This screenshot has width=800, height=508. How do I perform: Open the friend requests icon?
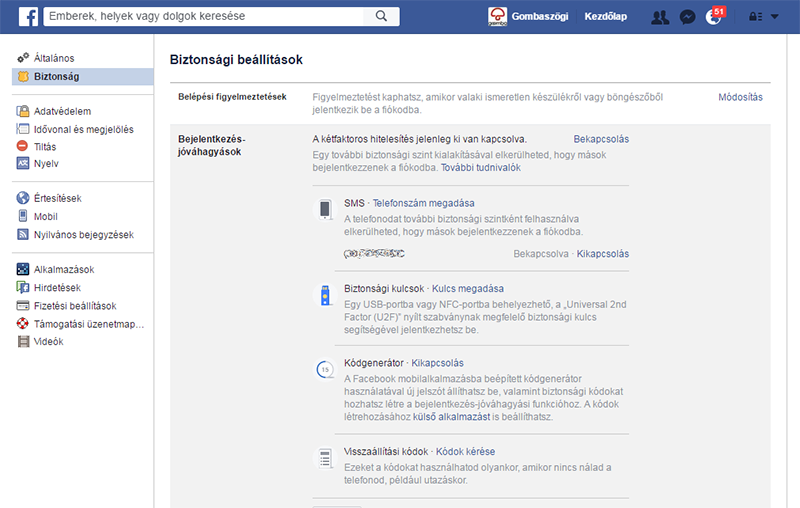tap(660, 17)
